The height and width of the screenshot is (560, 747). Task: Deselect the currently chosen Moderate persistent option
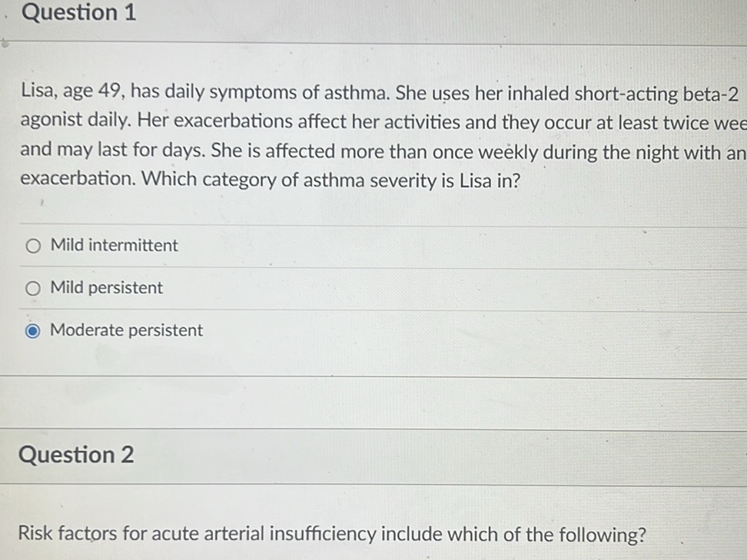pos(33,330)
